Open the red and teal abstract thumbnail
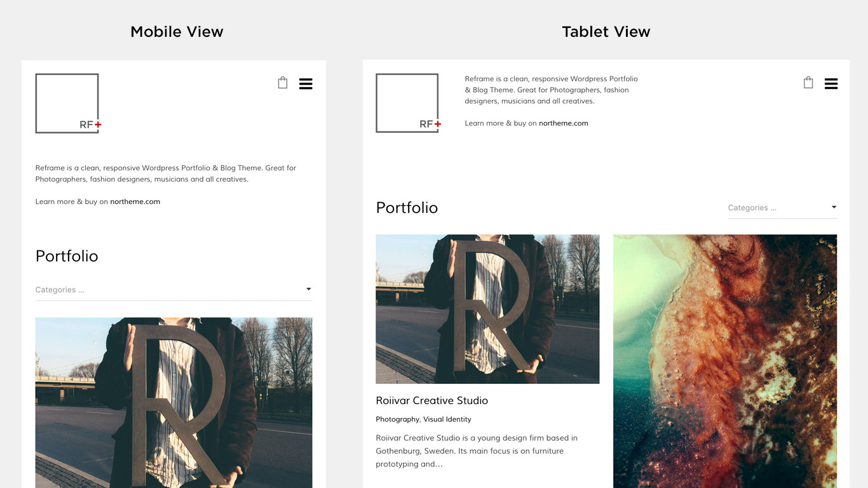This screenshot has width=868, height=488. (725, 361)
